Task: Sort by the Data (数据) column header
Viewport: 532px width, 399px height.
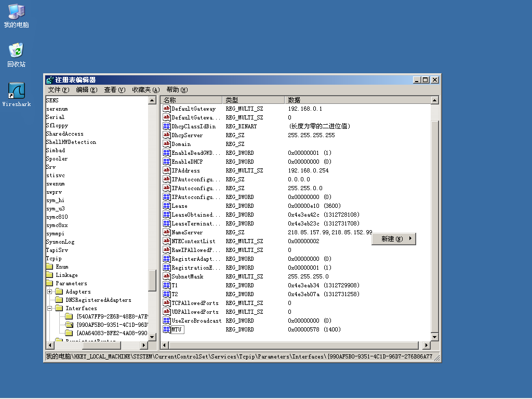Action: click(357, 100)
